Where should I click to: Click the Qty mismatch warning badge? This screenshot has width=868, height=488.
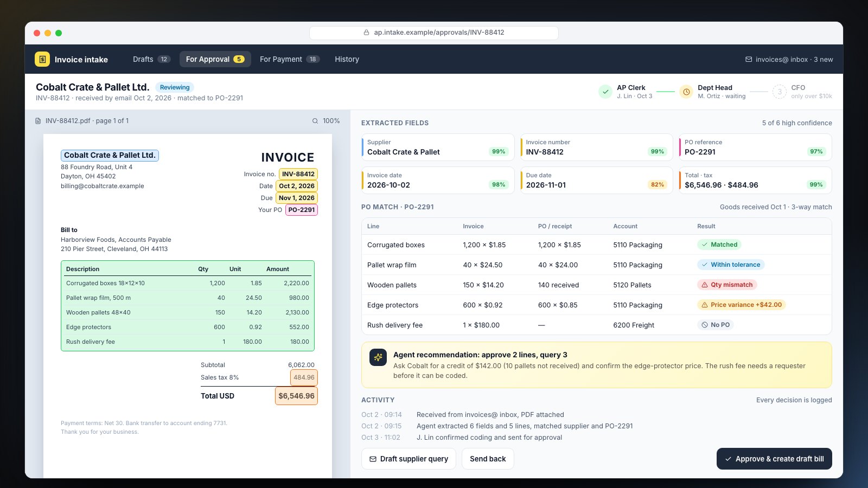(x=727, y=285)
